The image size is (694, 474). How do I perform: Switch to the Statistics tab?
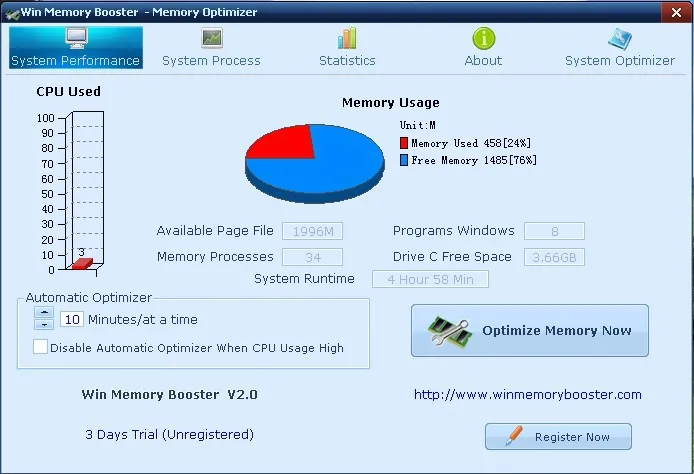tap(347, 47)
